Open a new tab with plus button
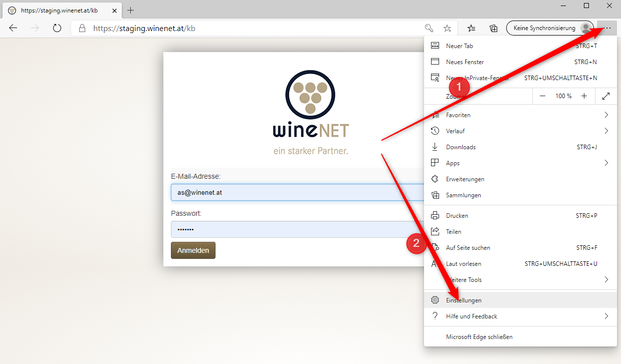This screenshot has width=621, height=364. [131, 10]
